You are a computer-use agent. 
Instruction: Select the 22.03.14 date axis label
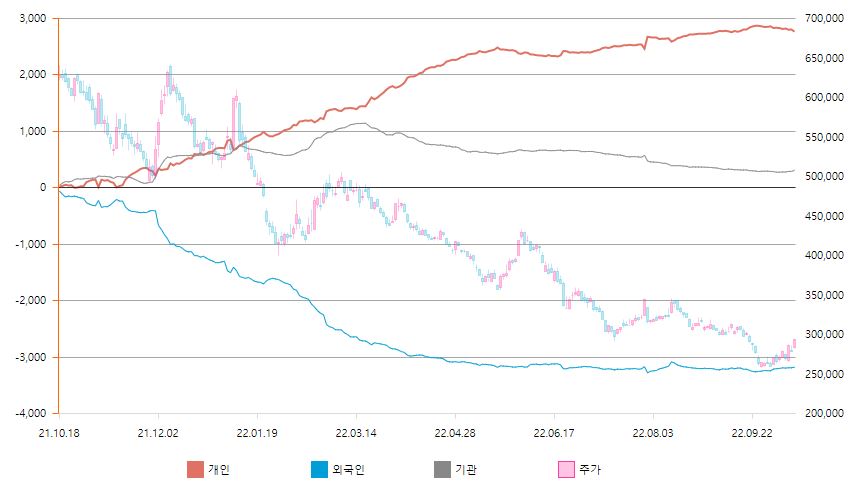(x=355, y=432)
